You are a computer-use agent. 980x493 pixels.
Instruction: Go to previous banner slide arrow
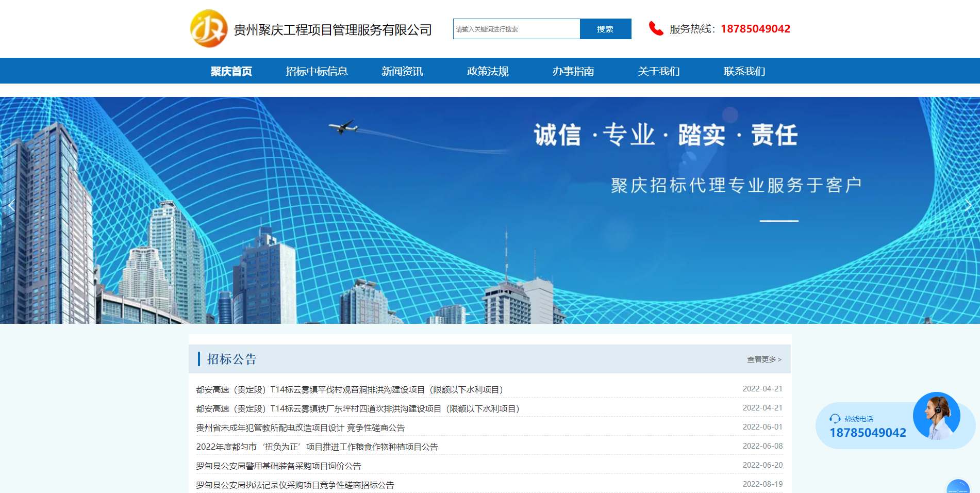12,206
